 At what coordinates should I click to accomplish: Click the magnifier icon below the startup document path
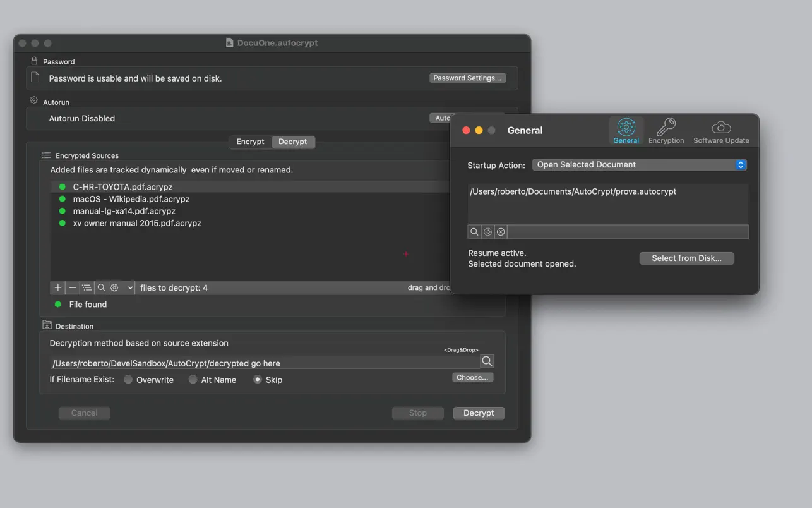tap(474, 232)
